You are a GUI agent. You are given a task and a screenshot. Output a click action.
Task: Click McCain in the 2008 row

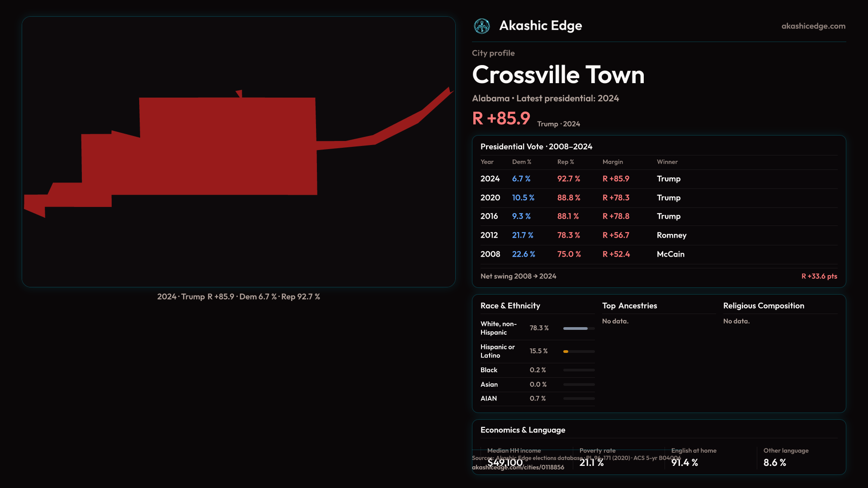point(670,254)
